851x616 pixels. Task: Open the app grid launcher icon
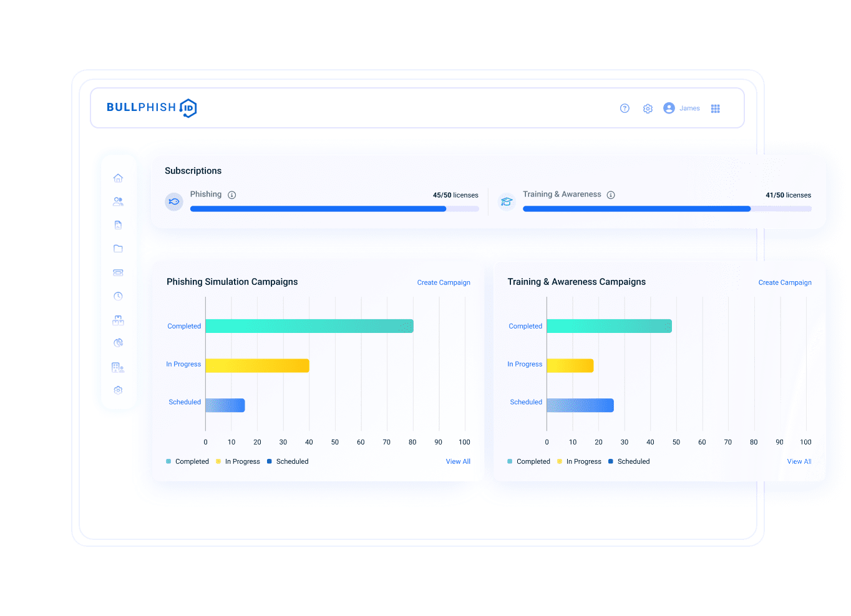[716, 108]
